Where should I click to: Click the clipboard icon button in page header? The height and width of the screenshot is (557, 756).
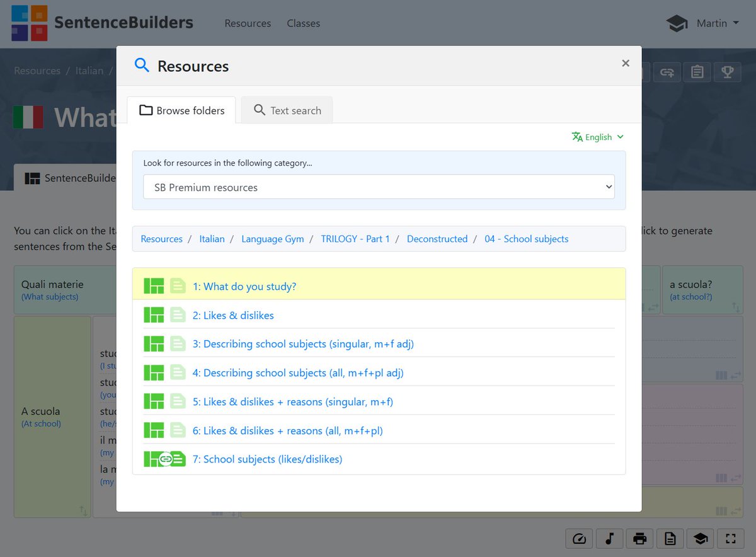point(697,72)
